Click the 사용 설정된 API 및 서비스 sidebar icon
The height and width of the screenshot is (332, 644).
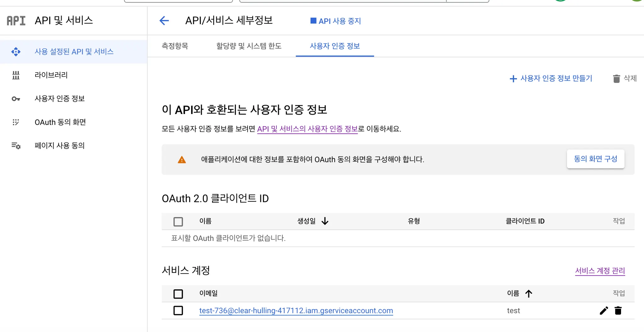16,52
